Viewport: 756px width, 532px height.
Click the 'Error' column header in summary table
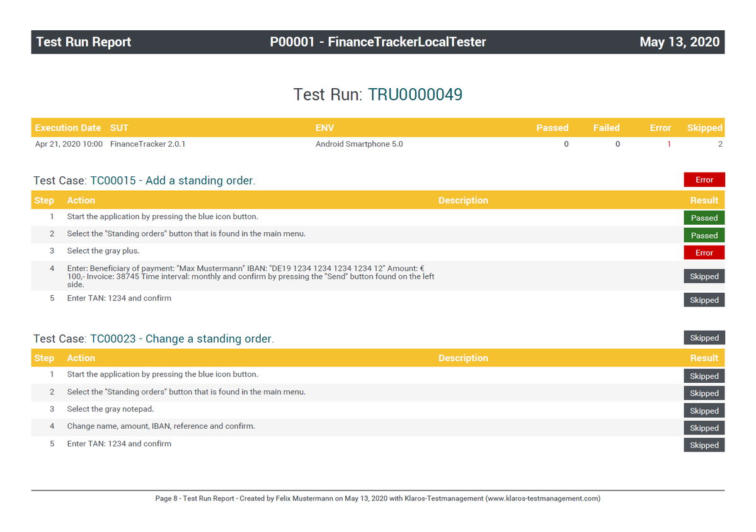661,128
